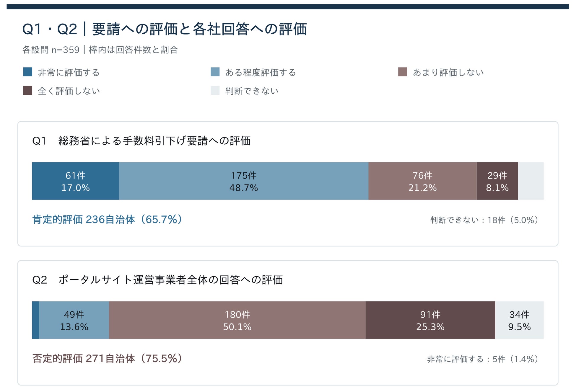Select the Q2 bar segment 34件 9.5%
The height and width of the screenshot is (392, 576).
(520, 320)
